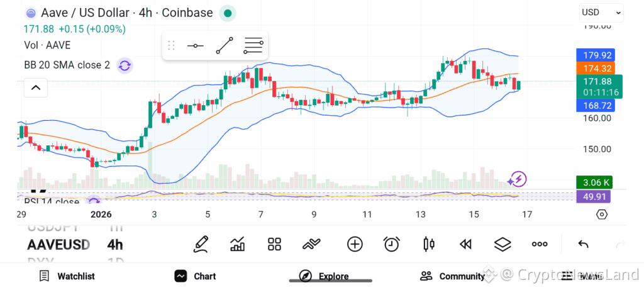Start bar replay with the rewind icon
Viewport: 644px width, 290px height.
click(465, 244)
